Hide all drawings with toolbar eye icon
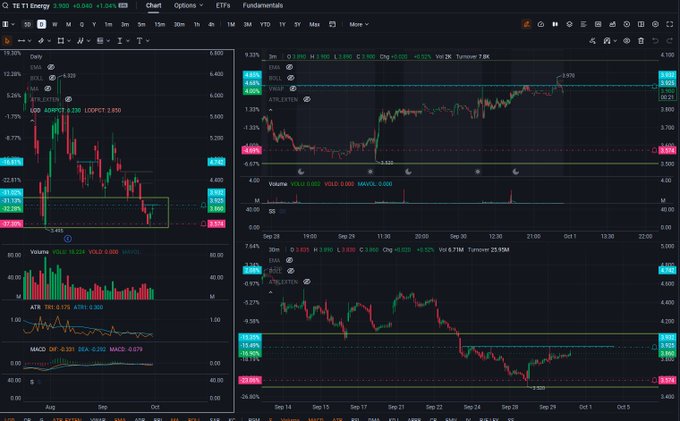The width and height of the screenshot is (680, 421). point(627,41)
